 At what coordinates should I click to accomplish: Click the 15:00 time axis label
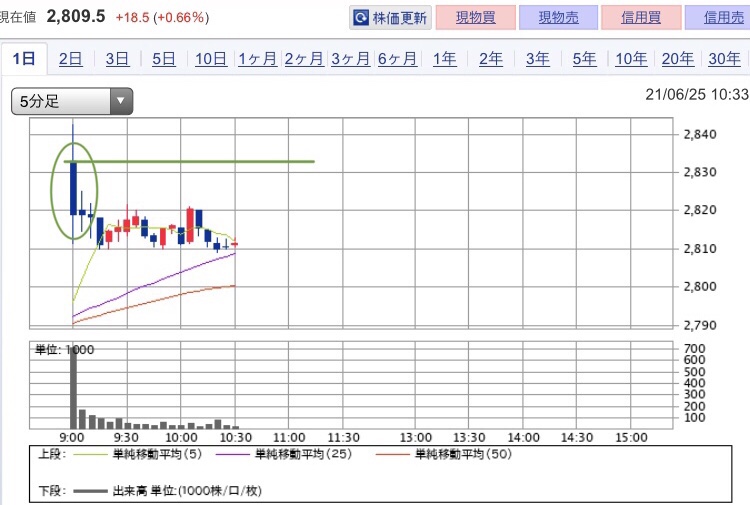point(631,438)
